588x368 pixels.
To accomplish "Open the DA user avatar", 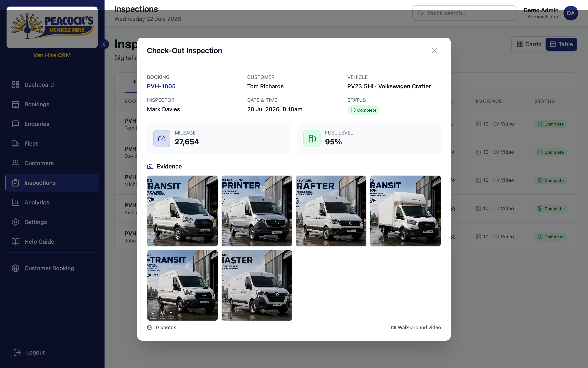I will click(x=570, y=13).
